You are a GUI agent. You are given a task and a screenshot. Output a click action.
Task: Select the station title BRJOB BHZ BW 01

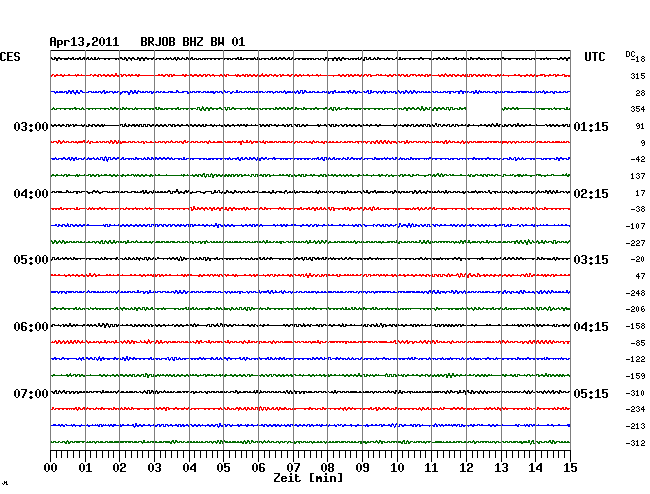(193, 42)
